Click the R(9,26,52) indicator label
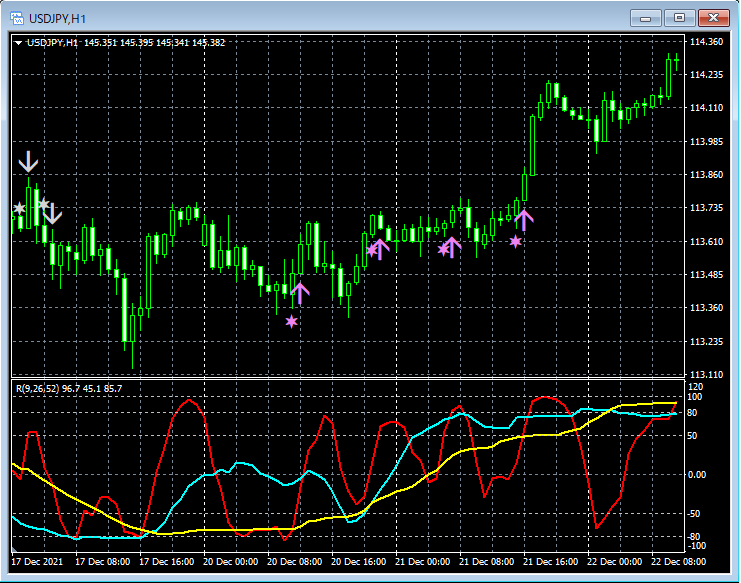Viewport: 741px width, 583px height. click(x=69, y=388)
